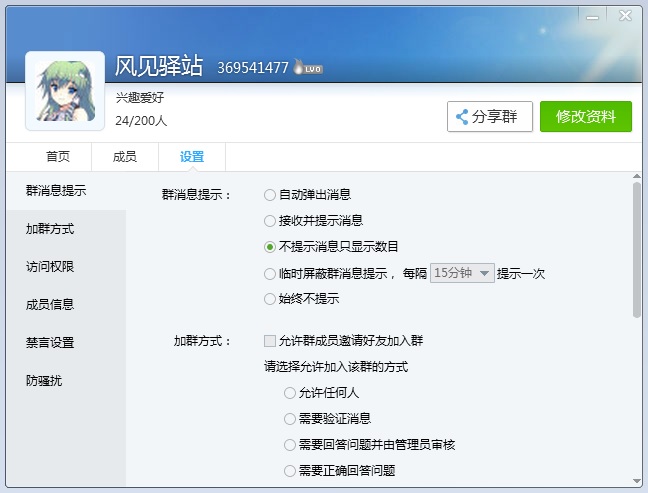Click the 24/200人 member count

pyautogui.click(x=141, y=121)
